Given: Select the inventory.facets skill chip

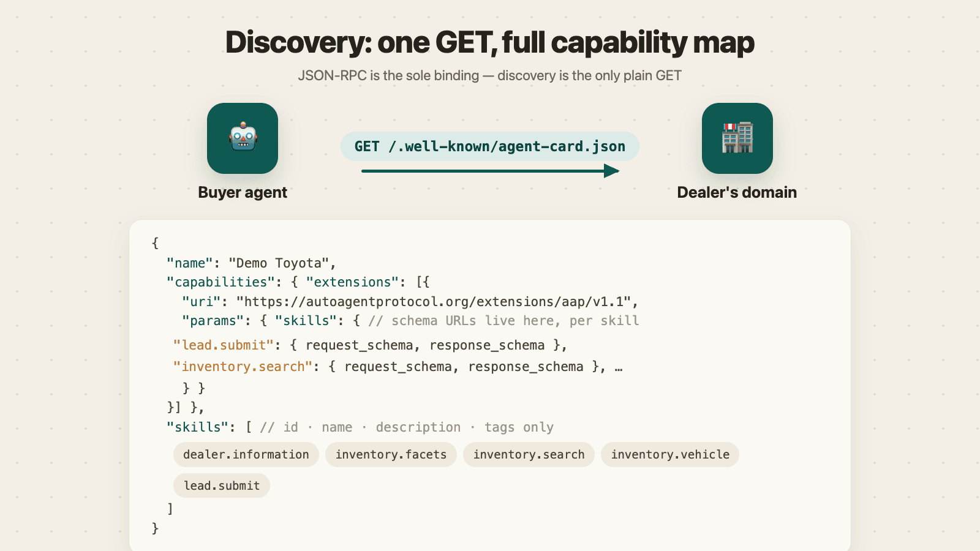Looking at the screenshot, I should [391, 455].
